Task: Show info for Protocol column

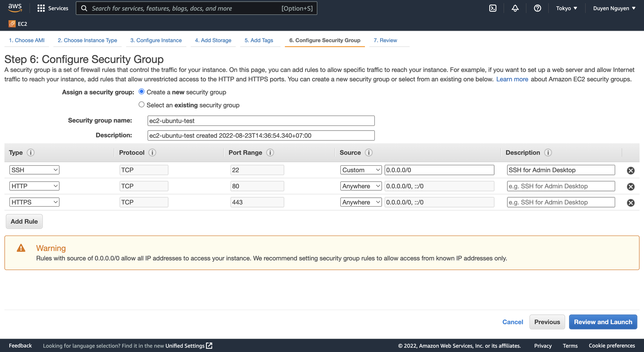Action: click(152, 153)
